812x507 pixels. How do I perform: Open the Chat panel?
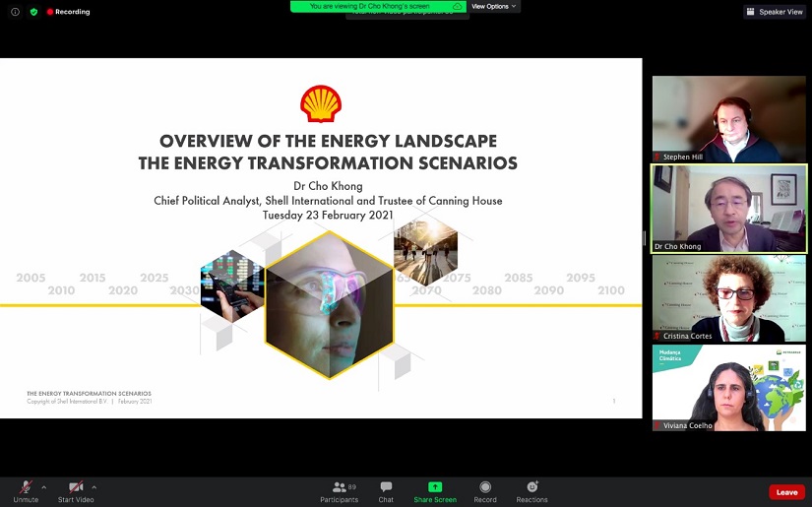click(x=386, y=492)
